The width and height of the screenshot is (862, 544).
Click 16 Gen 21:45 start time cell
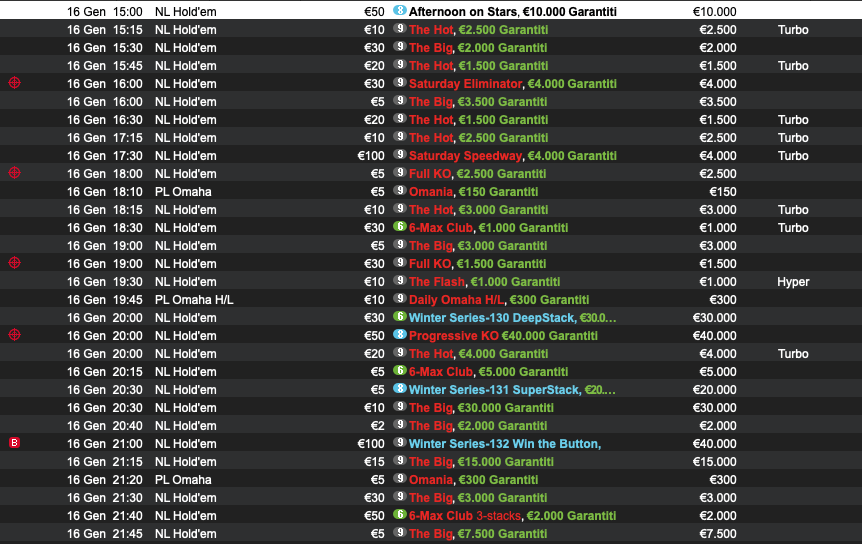(104, 534)
